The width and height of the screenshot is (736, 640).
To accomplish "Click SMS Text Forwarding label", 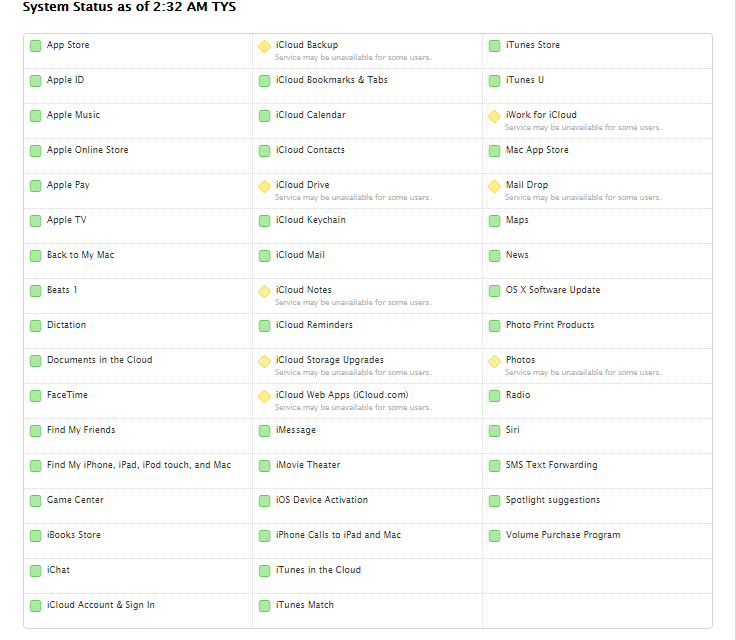I will coord(551,465).
